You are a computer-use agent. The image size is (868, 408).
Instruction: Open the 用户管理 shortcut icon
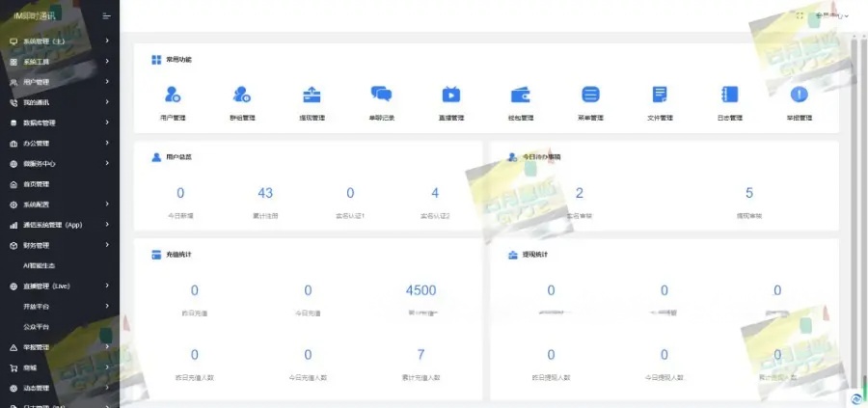click(173, 95)
